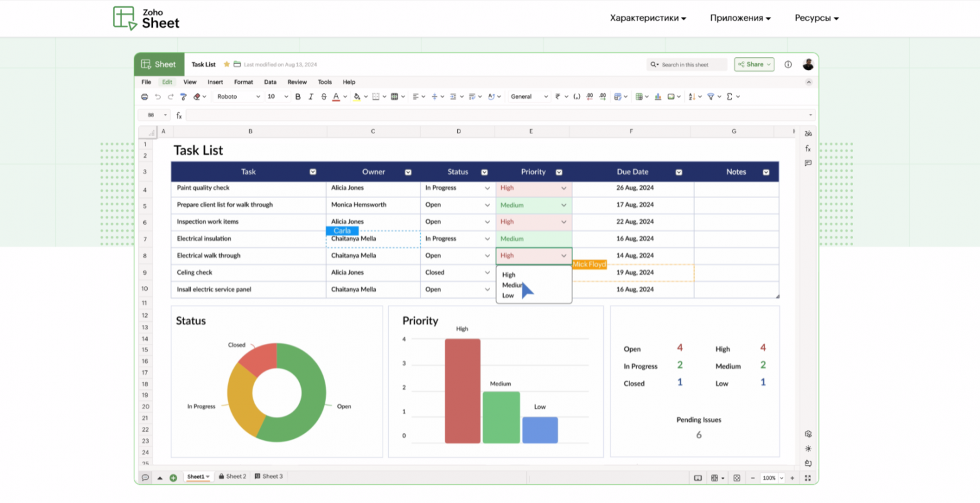
Task: Open the Приложения website menu
Action: pos(741,18)
